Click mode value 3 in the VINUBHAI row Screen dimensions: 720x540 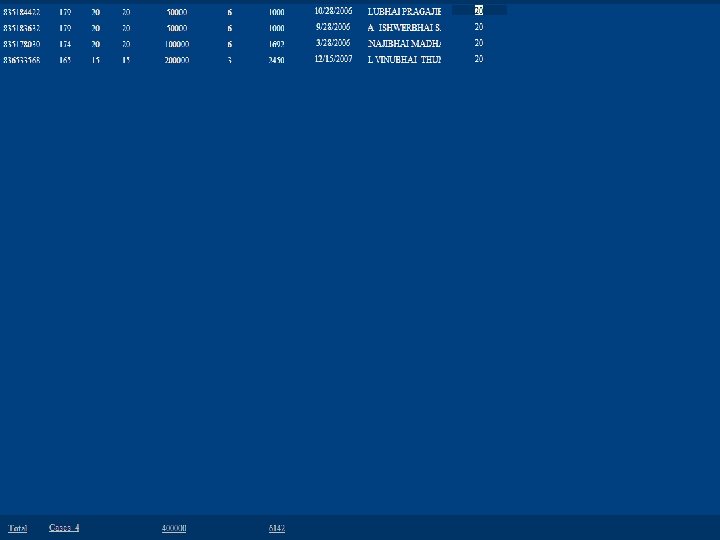230,60
